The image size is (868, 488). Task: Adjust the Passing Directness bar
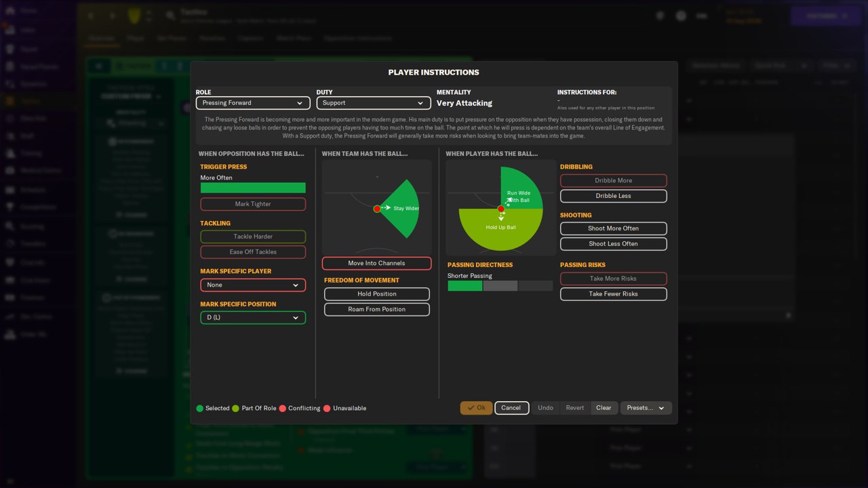coord(500,286)
